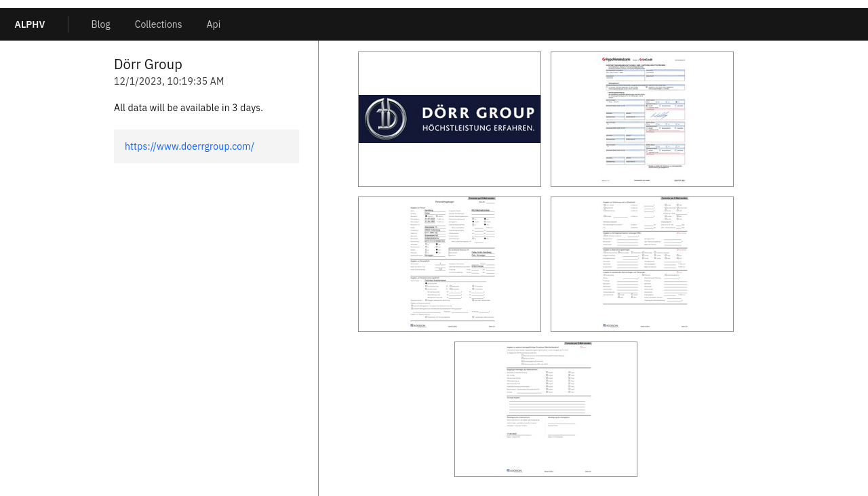868x496 pixels.
Task: Click the "HÖCHSTLEISTUNG ERFAHREN." tagline in banner
Action: 478,127
